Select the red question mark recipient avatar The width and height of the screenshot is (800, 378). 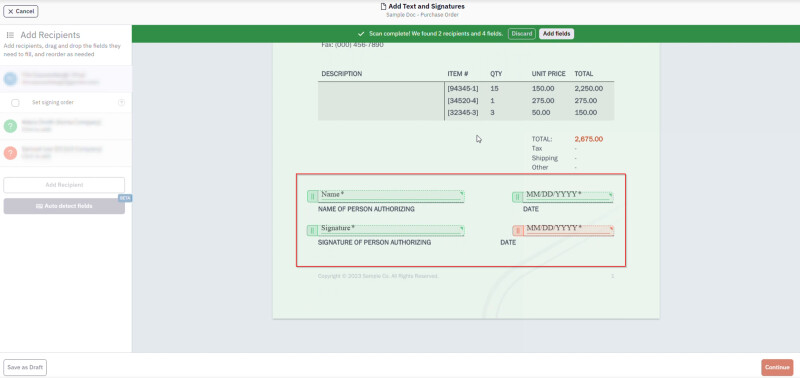click(10, 153)
